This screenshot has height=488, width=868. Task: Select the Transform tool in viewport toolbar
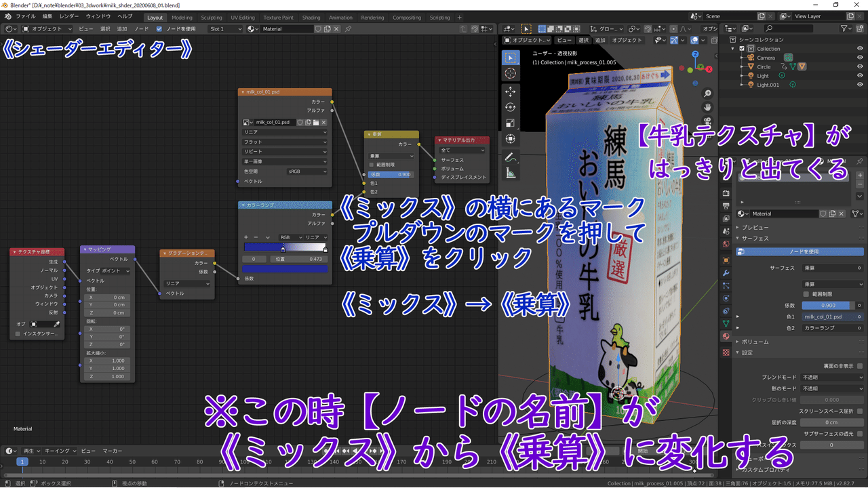point(510,138)
